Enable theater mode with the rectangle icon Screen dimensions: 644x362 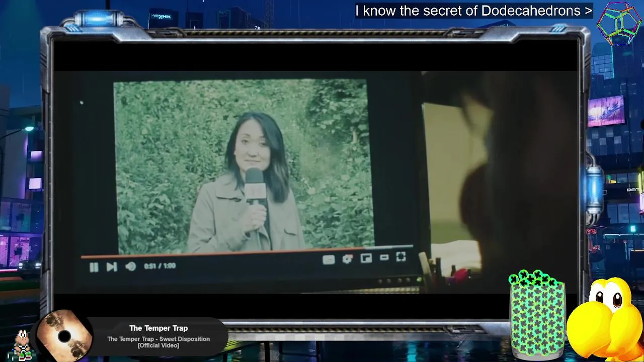pyautogui.click(x=384, y=257)
